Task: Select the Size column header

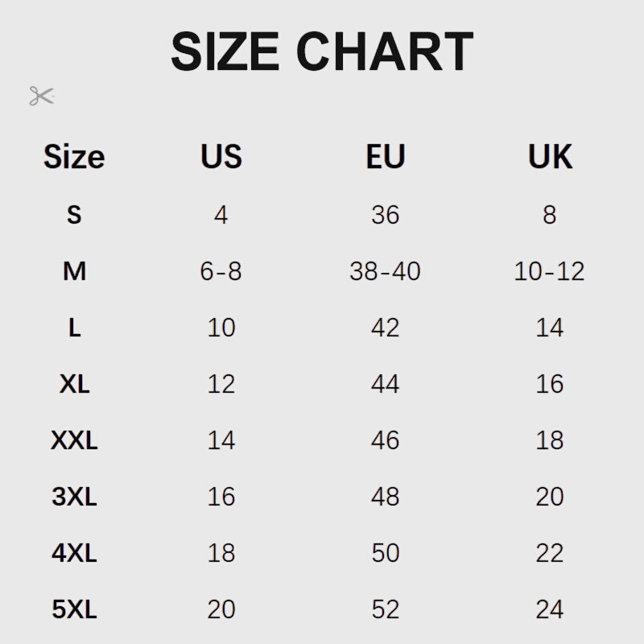Action: 74,157
